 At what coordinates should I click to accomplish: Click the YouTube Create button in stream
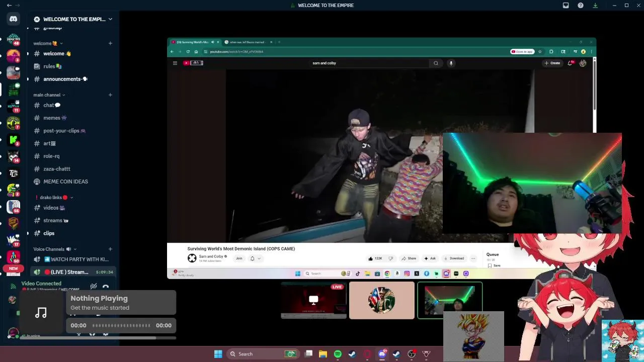[x=552, y=63]
